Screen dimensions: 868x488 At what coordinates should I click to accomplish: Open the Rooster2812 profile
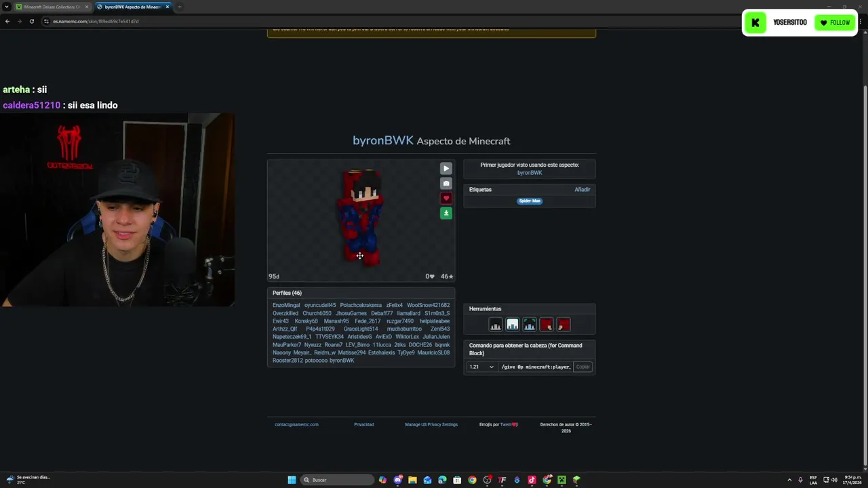point(287,361)
